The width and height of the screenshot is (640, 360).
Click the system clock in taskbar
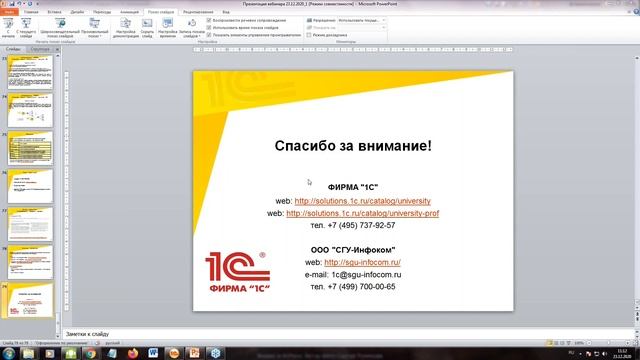click(x=622, y=353)
